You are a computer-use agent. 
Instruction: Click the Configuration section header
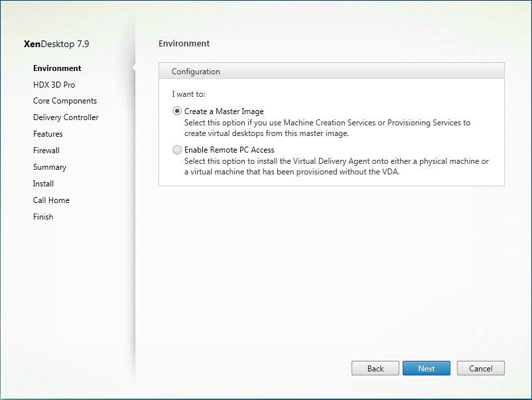332,71
